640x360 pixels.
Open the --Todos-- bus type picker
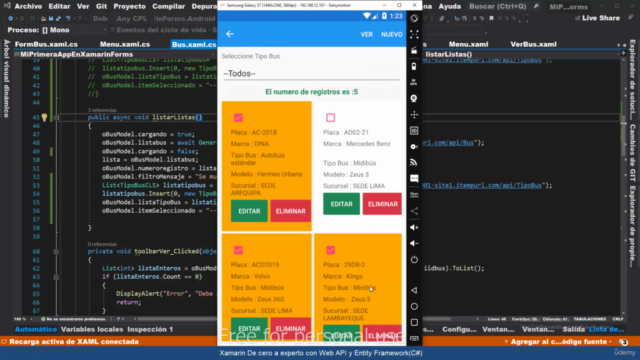point(311,73)
